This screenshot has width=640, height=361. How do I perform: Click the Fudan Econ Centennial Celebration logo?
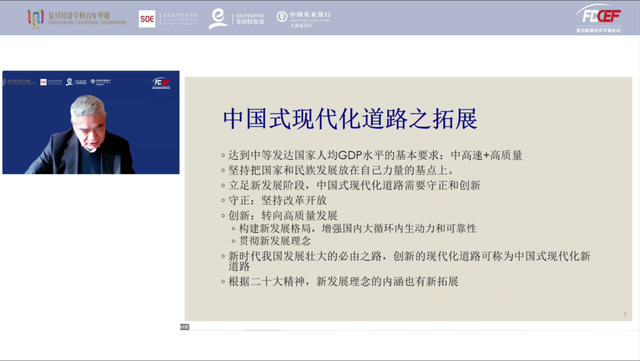point(77,18)
